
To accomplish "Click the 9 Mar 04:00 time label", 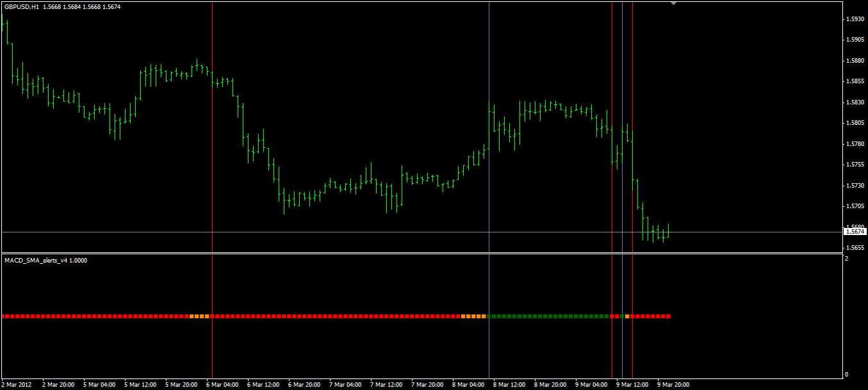I will coord(591,385).
